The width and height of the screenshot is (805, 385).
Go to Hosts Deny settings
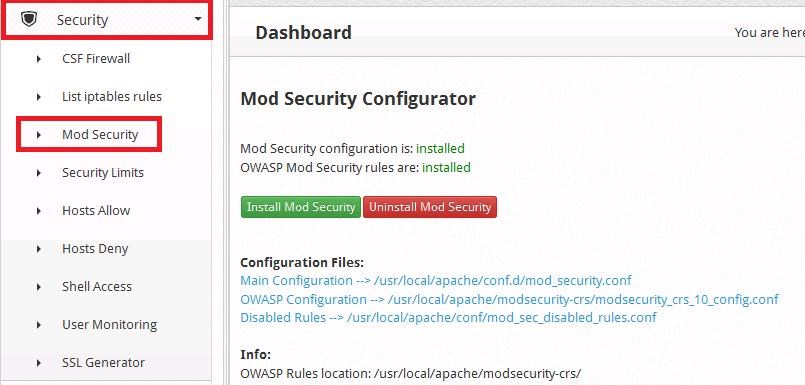pyautogui.click(x=95, y=248)
